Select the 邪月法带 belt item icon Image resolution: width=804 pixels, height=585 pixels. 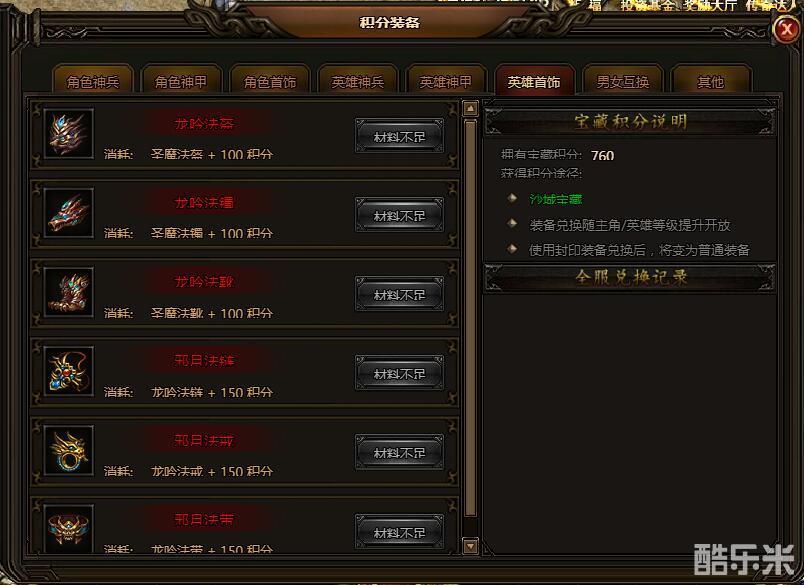69,529
